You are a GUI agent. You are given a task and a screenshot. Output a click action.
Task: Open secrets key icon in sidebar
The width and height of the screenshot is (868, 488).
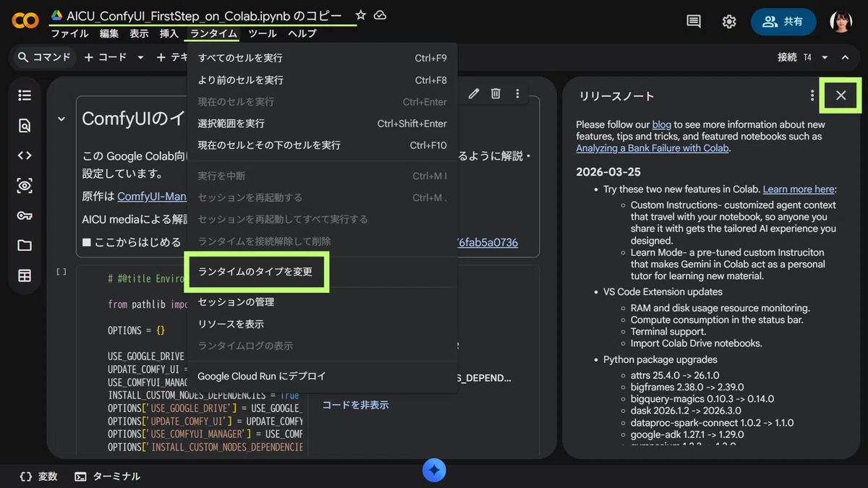click(x=25, y=215)
